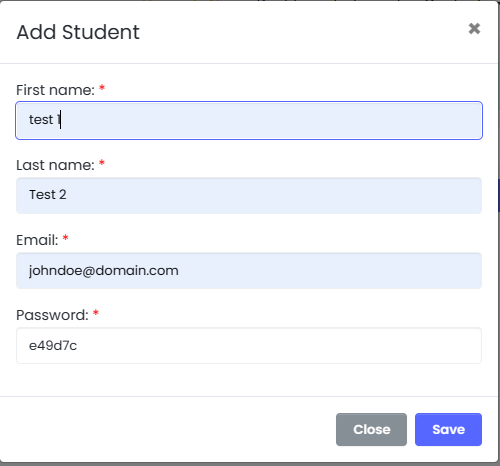Image resolution: width=500 pixels, height=466 pixels.
Task: Click the red asterisk beside Password
Action: point(96,313)
